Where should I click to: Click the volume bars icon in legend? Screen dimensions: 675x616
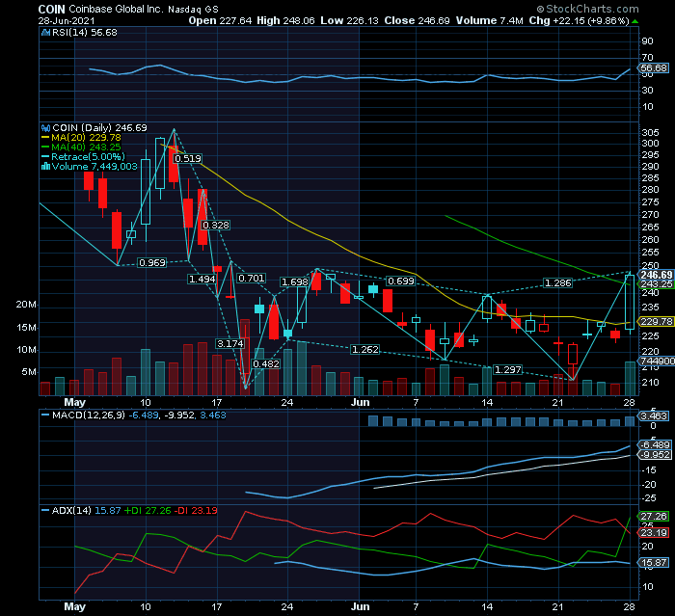point(45,166)
